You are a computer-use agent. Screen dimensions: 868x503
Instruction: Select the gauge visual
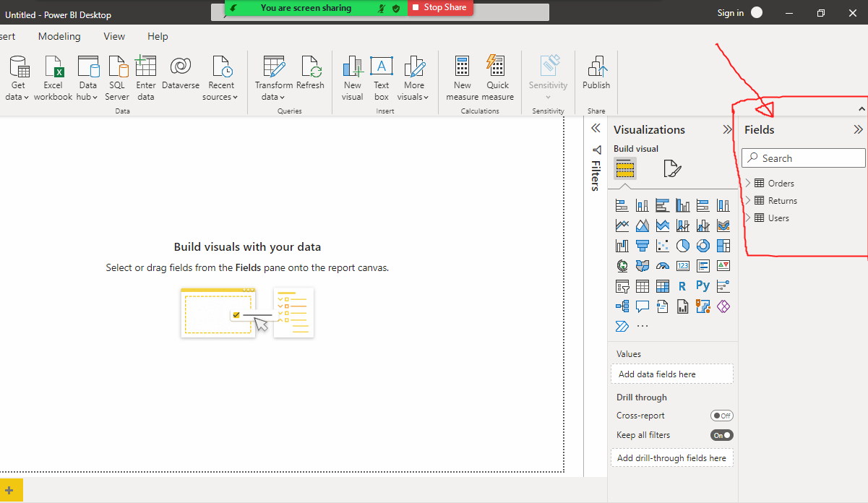pyautogui.click(x=662, y=266)
